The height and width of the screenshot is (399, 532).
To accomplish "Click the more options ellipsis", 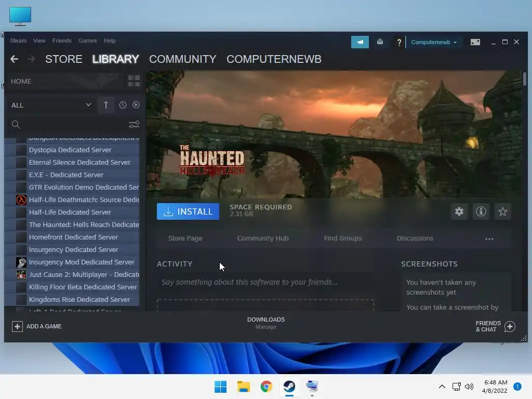I will 489,238.
